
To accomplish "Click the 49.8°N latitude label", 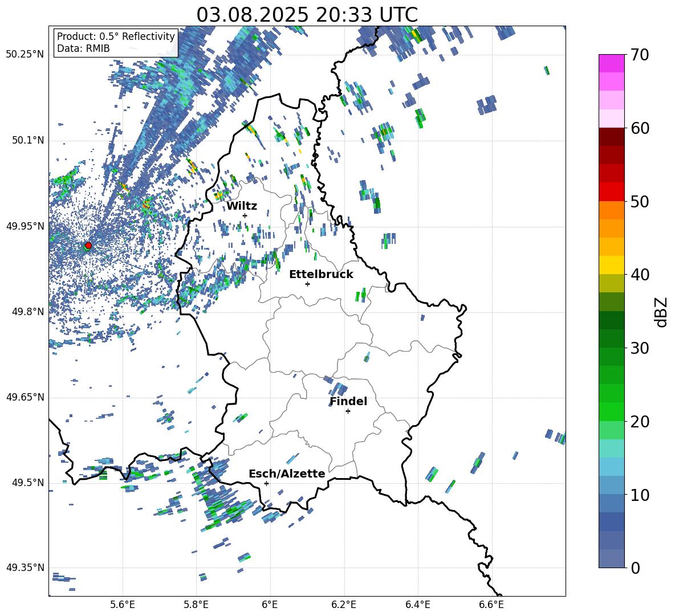I will click(27, 312).
